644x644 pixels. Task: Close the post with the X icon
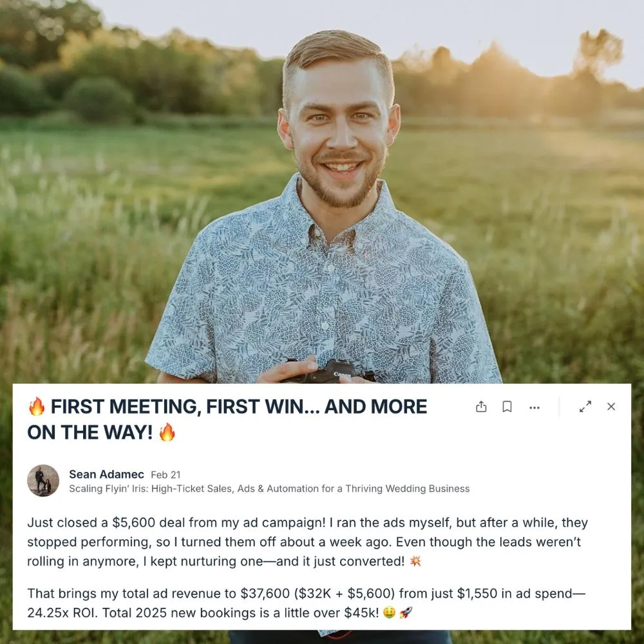point(611,406)
